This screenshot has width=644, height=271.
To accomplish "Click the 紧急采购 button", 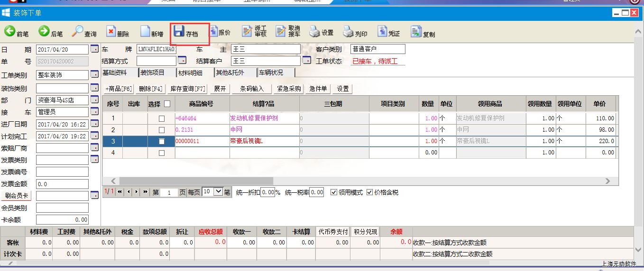I will 289,89.
